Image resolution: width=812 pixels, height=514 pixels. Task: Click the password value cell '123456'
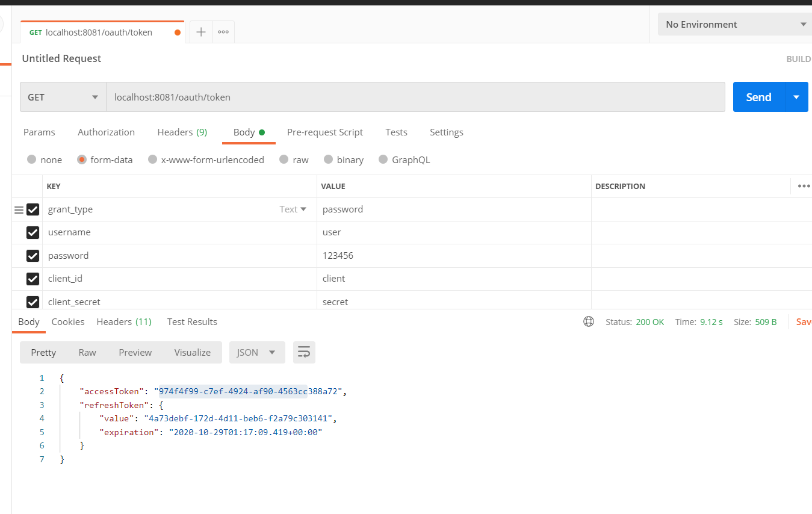(x=454, y=256)
